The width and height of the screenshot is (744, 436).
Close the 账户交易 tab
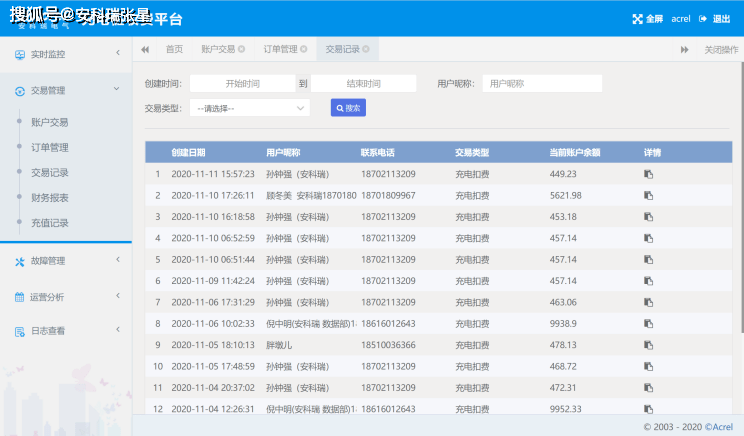point(241,49)
